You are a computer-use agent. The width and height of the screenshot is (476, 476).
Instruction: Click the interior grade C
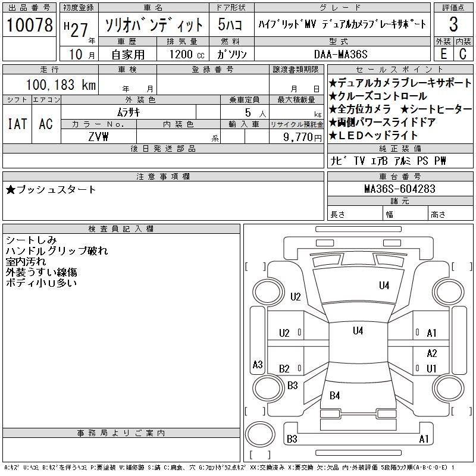point(463,54)
